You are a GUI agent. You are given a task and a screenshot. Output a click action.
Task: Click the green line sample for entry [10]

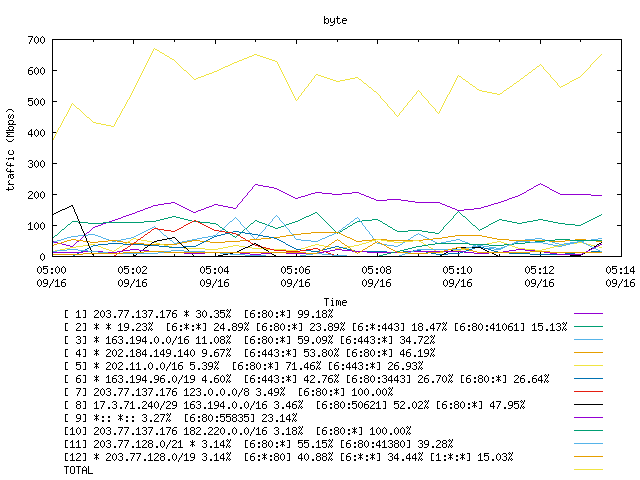(588, 431)
